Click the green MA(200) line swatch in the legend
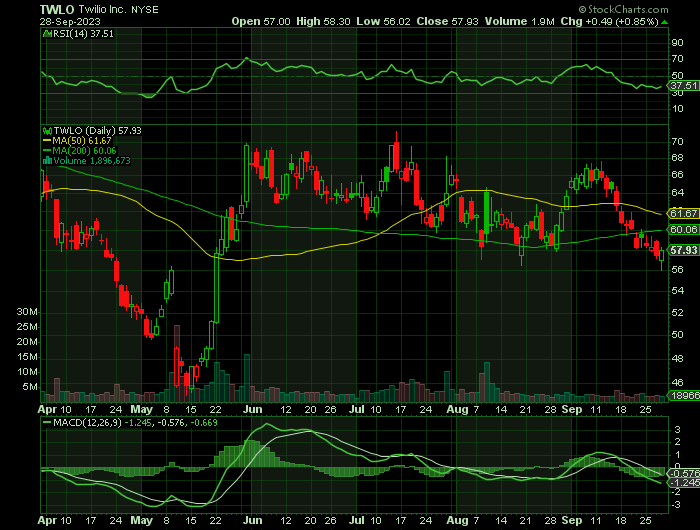 point(47,150)
